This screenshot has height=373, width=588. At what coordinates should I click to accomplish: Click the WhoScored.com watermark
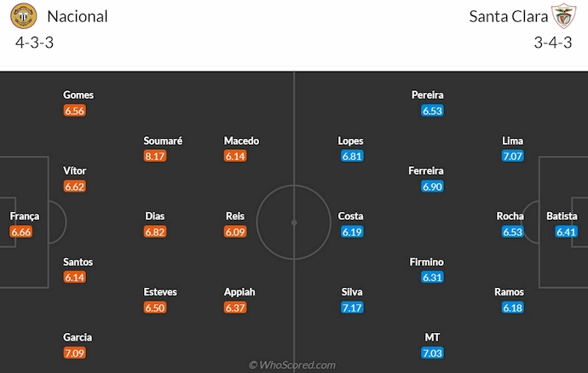click(x=293, y=364)
